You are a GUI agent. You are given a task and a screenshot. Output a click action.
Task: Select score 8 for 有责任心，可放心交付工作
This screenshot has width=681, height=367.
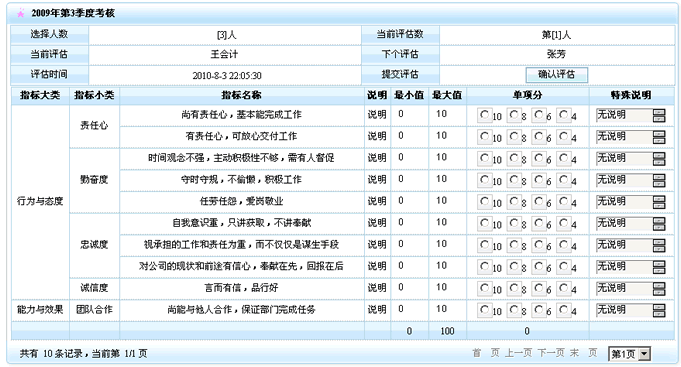[514, 136]
